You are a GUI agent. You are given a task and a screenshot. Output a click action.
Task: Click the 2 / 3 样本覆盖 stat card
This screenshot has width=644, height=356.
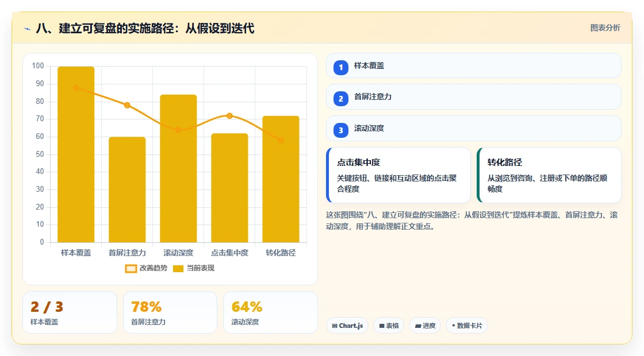coord(70,312)
